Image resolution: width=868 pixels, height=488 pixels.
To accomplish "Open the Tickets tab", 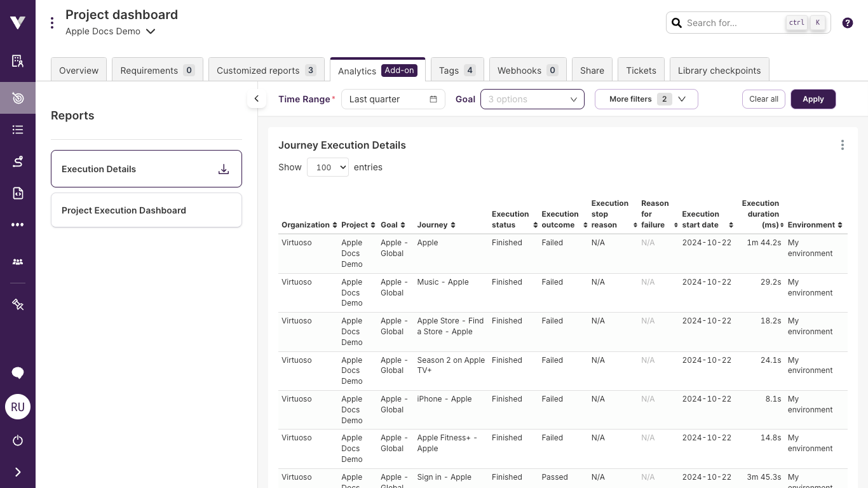I will tap(641, 70).
